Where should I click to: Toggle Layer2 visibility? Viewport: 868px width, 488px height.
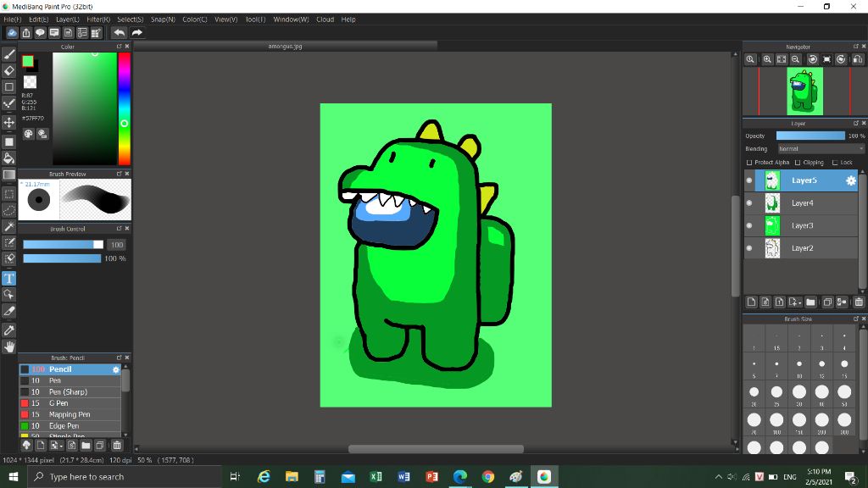(749, 248)
